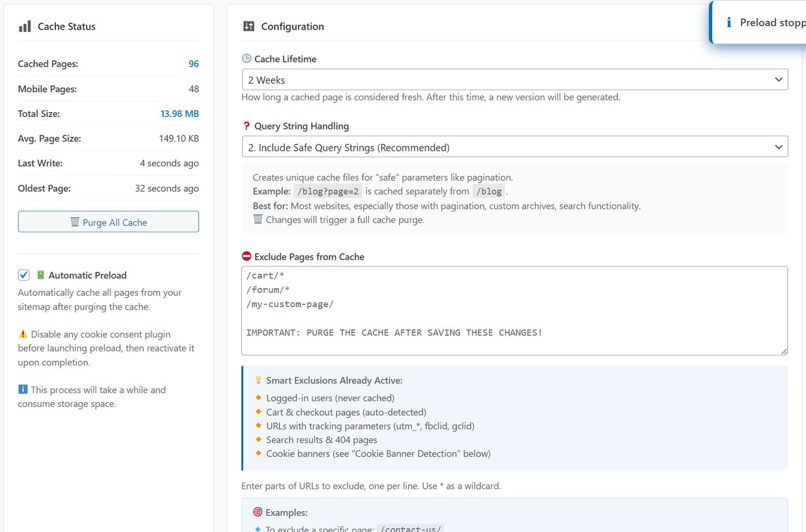Image resolution: width=806 pixels, height=532 pixels.
Task: Click the Examples target icon
Action: [258, 512]
